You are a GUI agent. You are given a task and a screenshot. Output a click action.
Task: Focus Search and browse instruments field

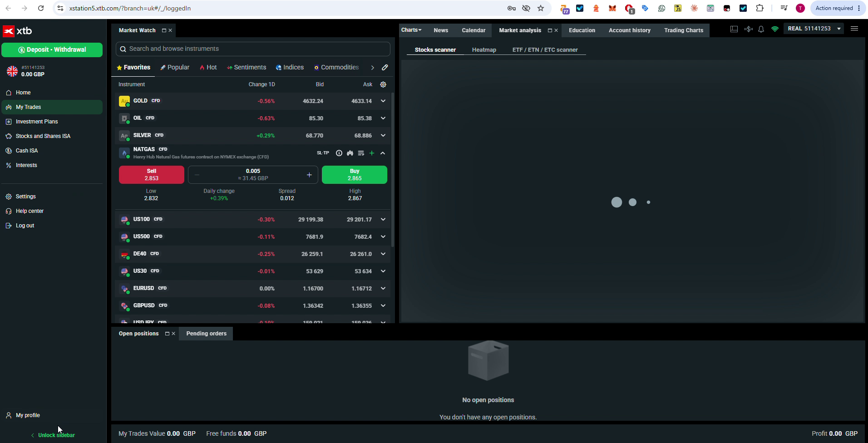253,49
